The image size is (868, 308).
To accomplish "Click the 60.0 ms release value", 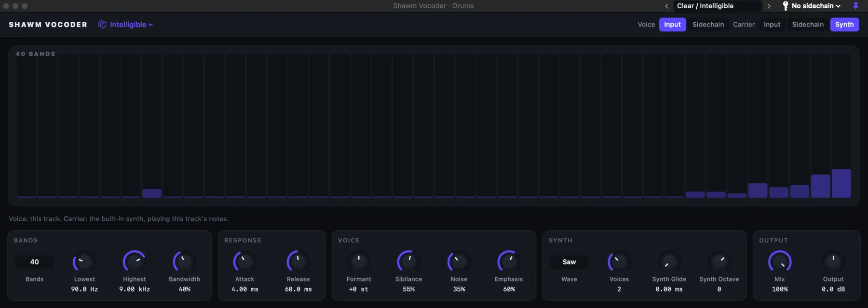I will click(x=298, y=289).
